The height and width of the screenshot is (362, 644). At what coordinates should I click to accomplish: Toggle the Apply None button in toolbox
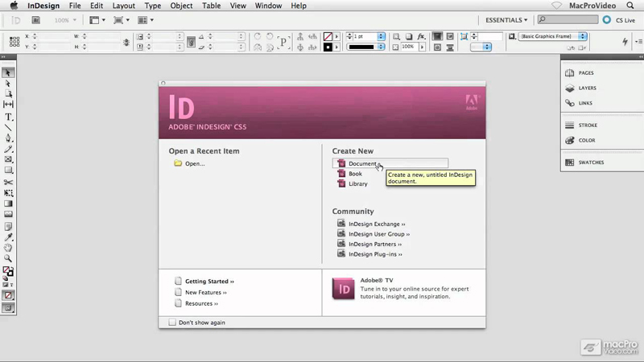click(x=8, y=295)
